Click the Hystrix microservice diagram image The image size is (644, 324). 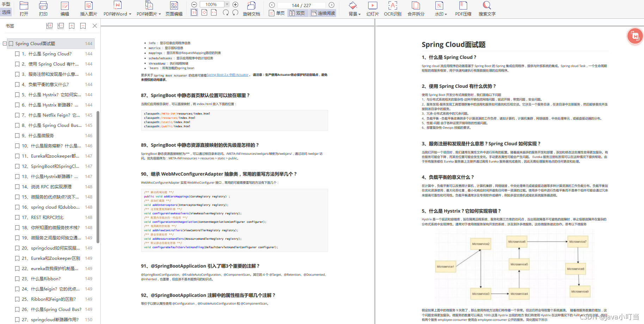click(514, 267)
